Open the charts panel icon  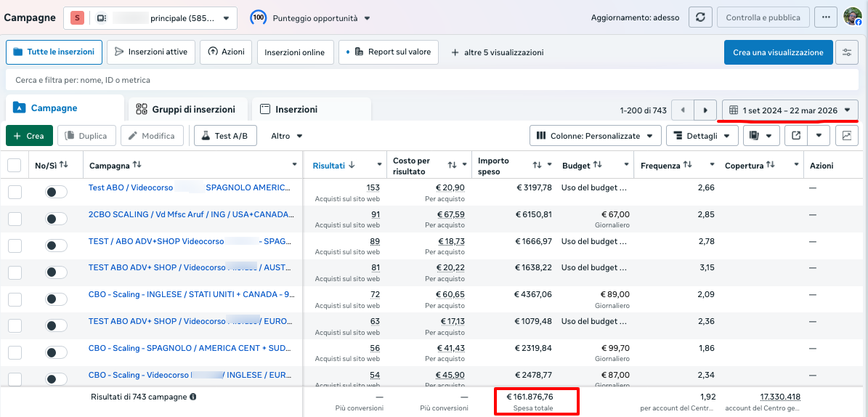(x=847, y=136)
